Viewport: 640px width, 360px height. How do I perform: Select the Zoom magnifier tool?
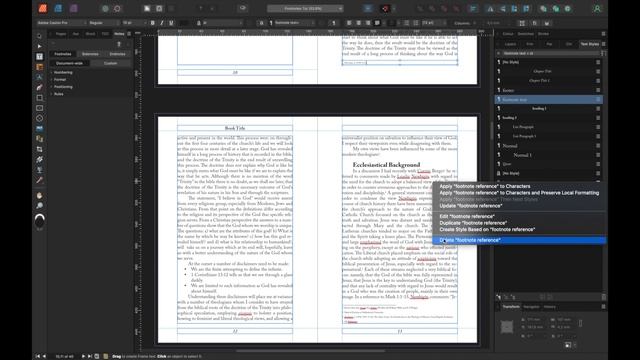[39, 206]
